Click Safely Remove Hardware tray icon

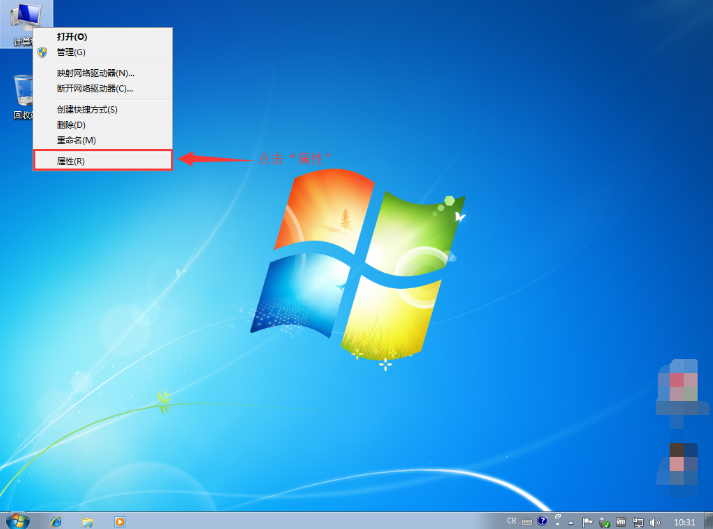coord(604,523)
